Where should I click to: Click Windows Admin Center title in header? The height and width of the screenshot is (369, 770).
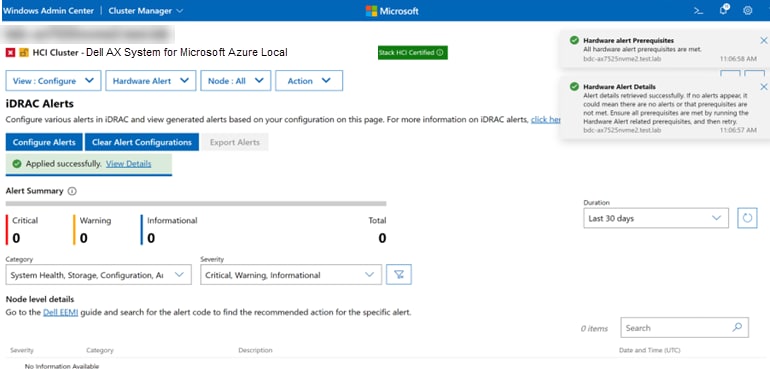(x=48, y=10)
